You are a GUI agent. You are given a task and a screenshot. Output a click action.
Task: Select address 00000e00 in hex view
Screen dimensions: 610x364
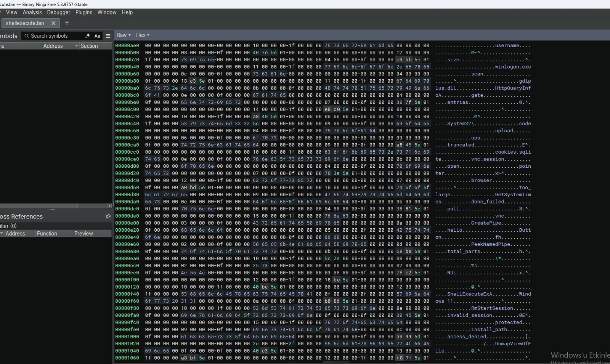127,223
